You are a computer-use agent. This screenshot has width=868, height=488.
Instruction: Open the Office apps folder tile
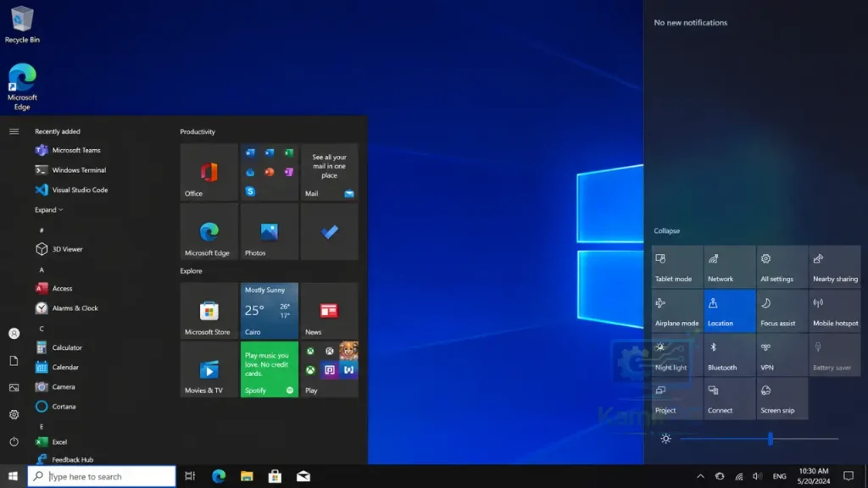[x=269, y=172]
